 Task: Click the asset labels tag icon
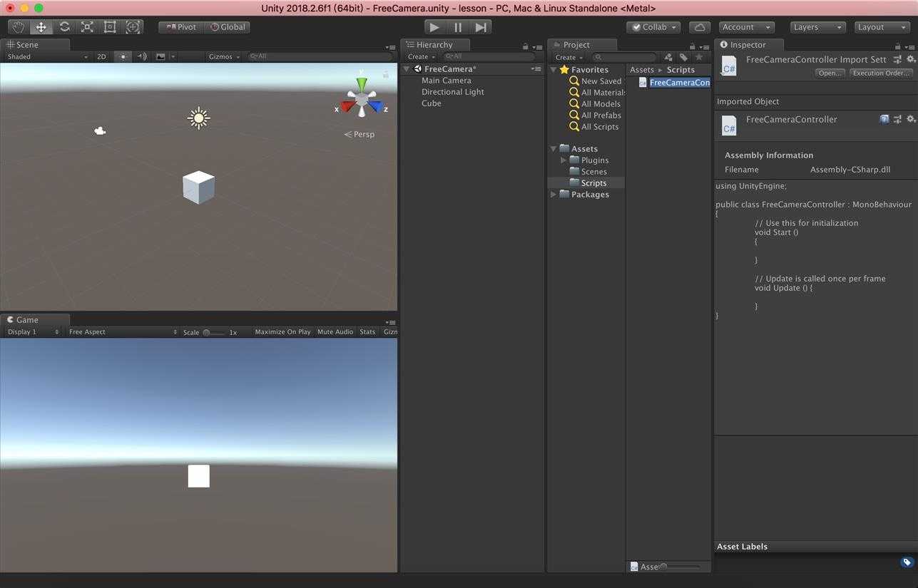click(907, 562)
